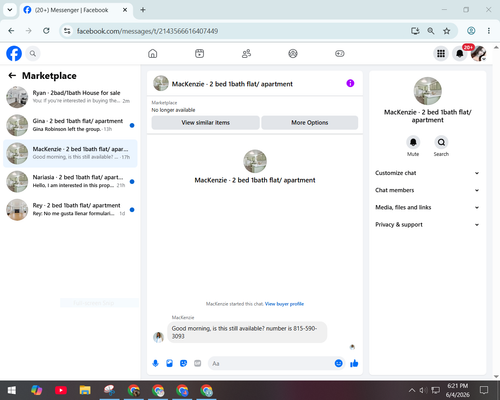Open the Facebook menu grid
500x400 pixels.
(441, 53)
